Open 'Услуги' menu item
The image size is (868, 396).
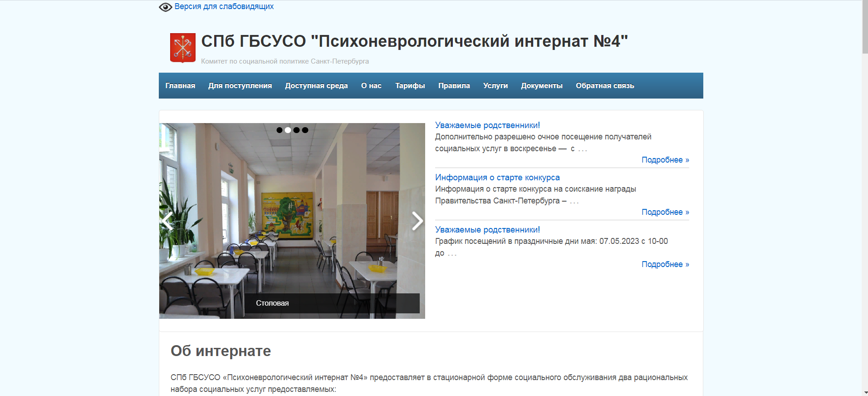point(495,86)
